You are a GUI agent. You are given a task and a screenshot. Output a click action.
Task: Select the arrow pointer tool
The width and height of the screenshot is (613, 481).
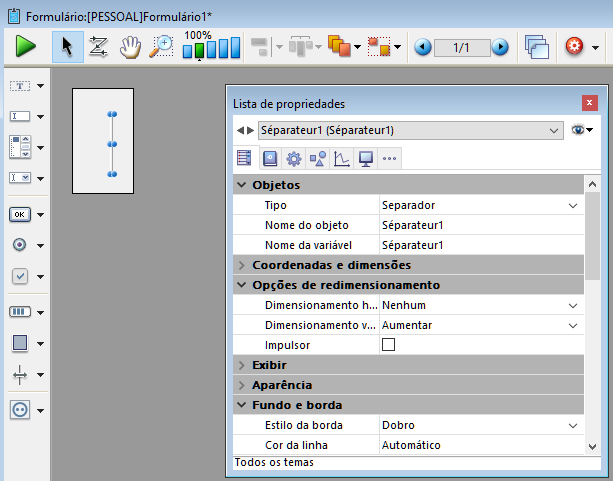67,47
